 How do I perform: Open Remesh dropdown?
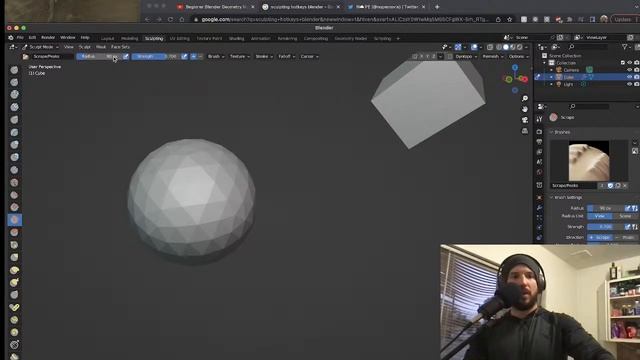(x=493, y=56)
